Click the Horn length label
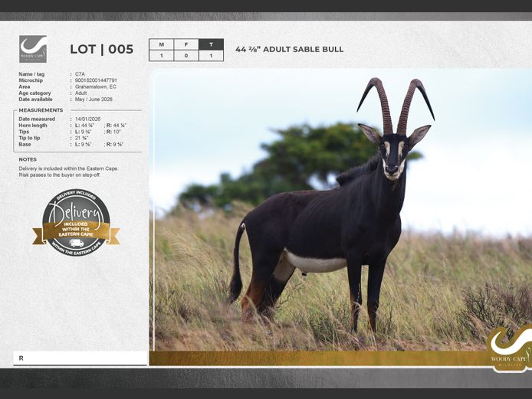Screen dimensions: 532x399 pyautogui.click(x=33, y=126)
